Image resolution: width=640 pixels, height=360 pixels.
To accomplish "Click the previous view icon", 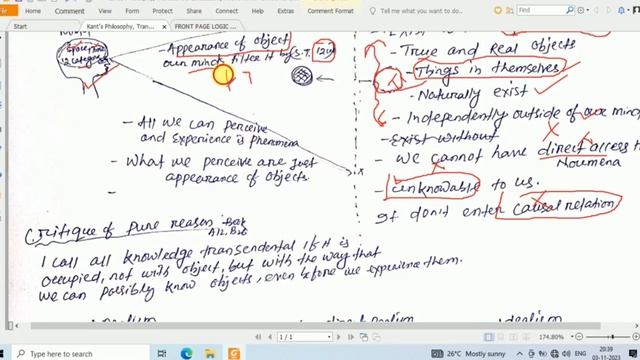I will 364,337.
